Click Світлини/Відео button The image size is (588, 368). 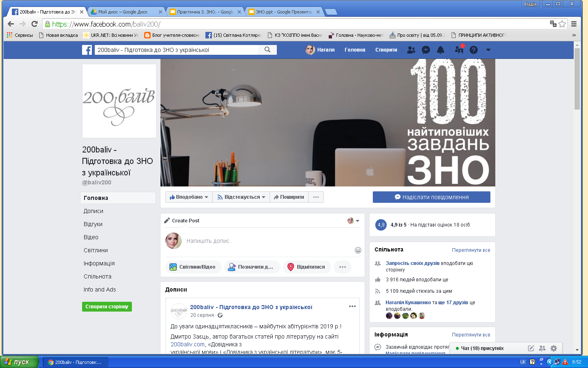194,267
